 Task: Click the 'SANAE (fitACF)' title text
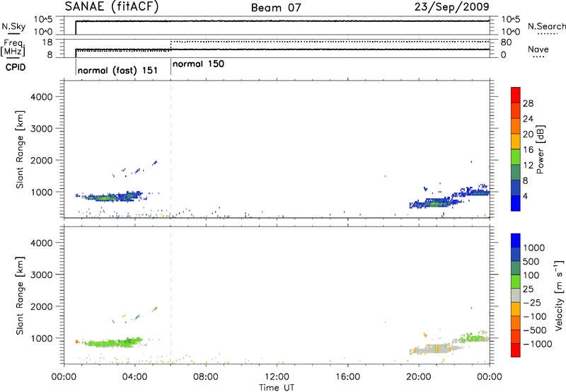pyautogui.click(x=112, y=7)
